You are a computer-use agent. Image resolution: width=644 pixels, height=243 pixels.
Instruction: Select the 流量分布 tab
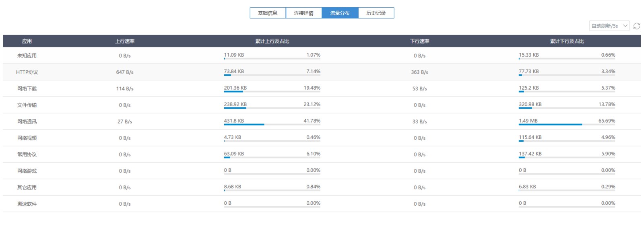click(x=340, y=13)
